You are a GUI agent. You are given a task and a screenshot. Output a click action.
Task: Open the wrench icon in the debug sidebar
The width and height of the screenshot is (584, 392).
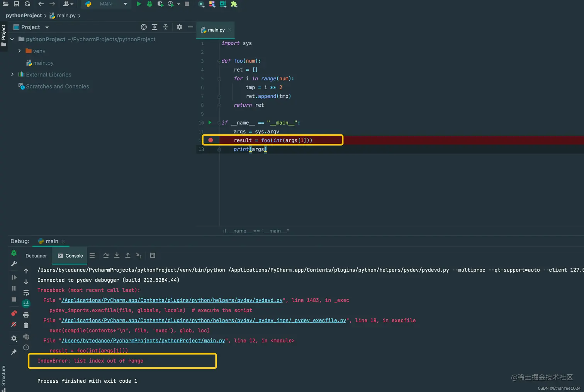[x=14, y=264]
